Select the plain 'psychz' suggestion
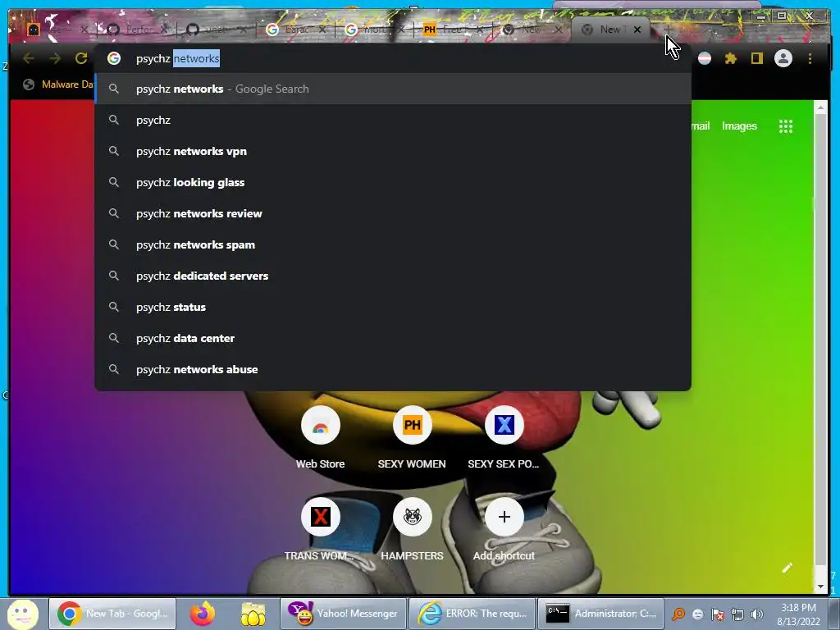This screenshot has height=630, width=840. coord(393,120)
